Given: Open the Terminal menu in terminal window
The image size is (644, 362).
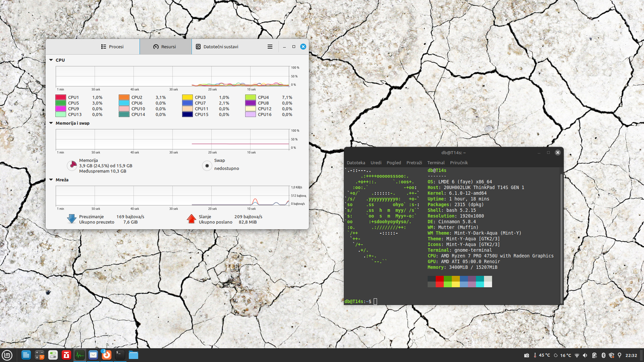Looking at the screenshot, I should [x=436, y=163].
